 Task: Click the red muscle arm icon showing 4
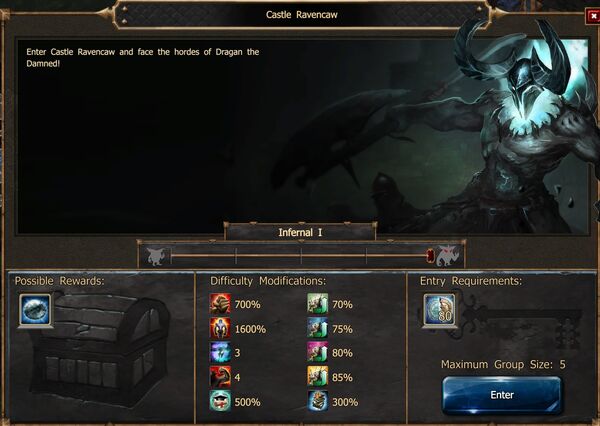point(220,377)
